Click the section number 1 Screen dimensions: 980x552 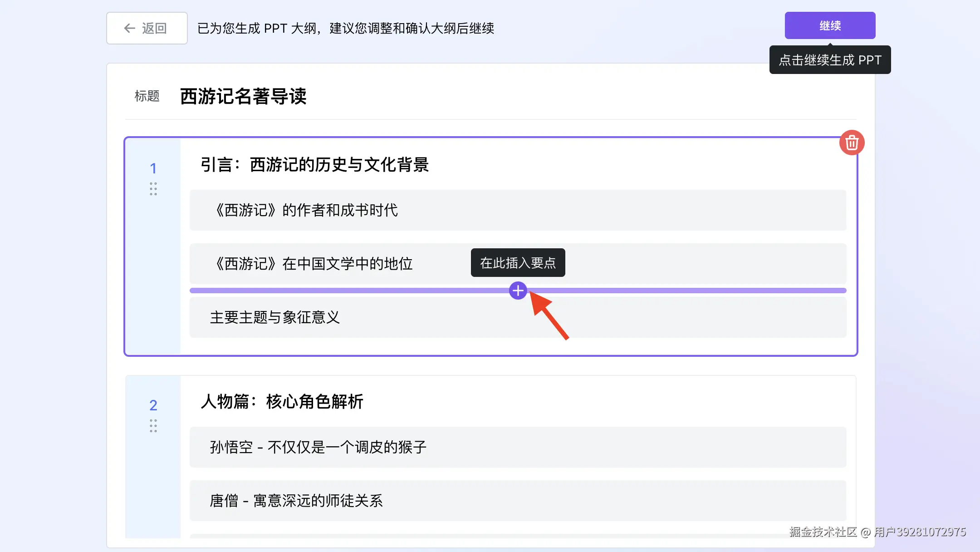pos(153,168)
